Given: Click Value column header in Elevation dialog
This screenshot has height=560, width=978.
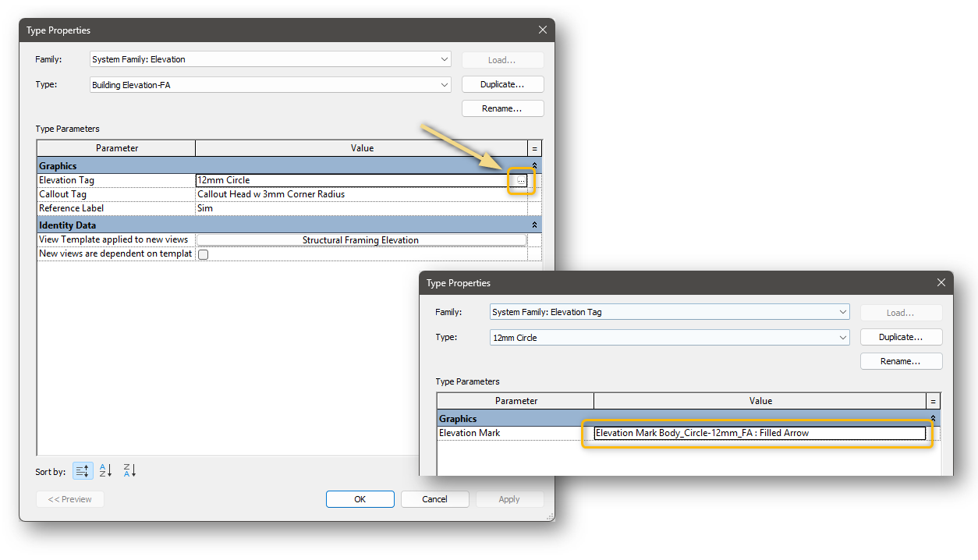Looking at the screenshot, I should [x=362, y=148].
